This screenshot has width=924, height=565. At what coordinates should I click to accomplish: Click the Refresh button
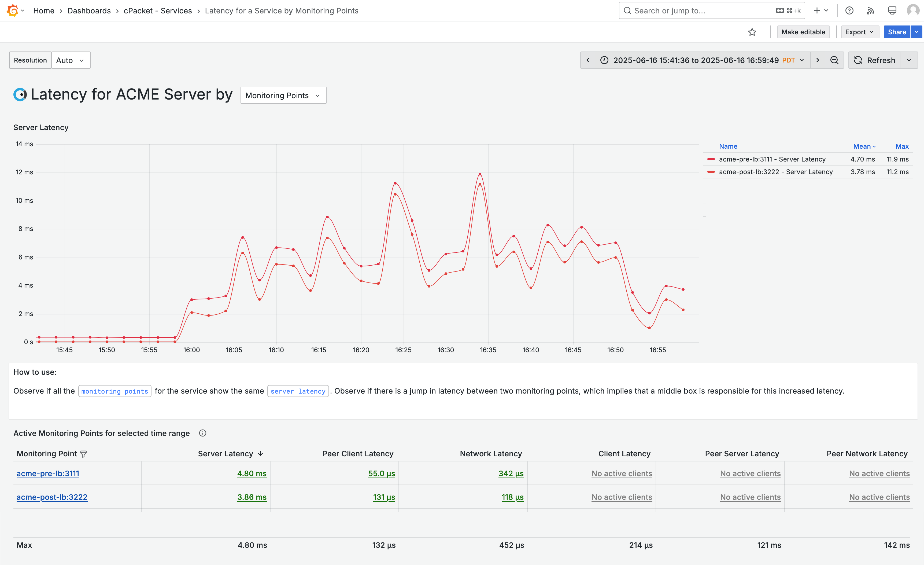click(x=874, y=60)
